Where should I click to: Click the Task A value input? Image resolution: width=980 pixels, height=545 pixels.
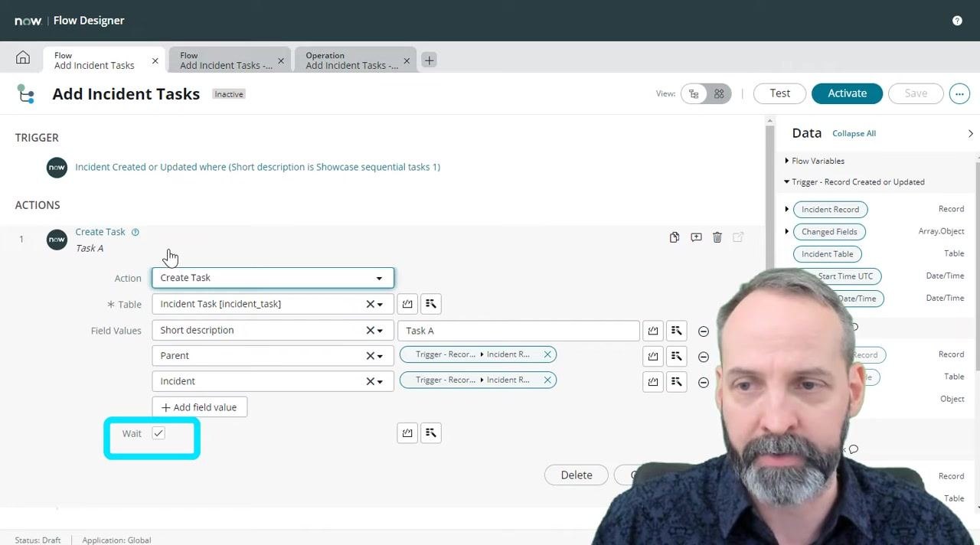[518, 331]
